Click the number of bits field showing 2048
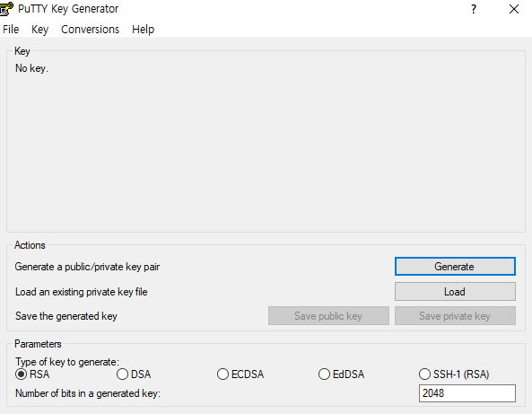The image size is (532, 414). (467, 393)
